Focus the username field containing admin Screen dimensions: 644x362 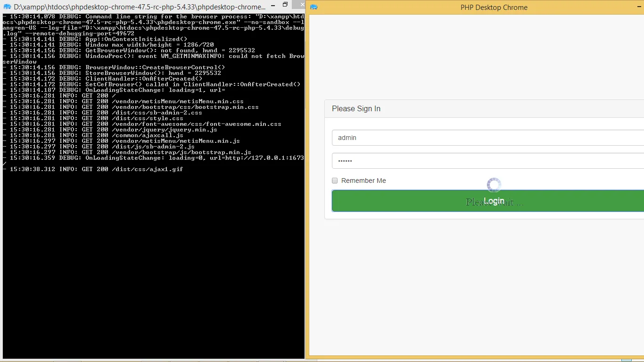(x=488, y=138)
